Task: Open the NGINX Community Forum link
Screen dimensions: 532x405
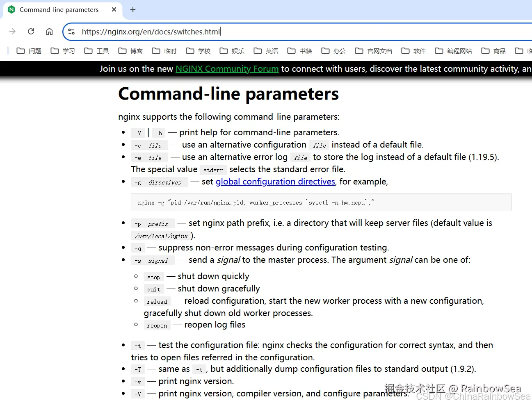Action: coord(227,69)
